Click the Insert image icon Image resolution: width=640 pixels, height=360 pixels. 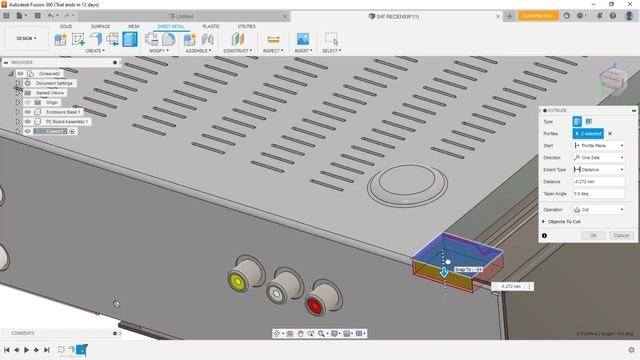click(303, 39)
